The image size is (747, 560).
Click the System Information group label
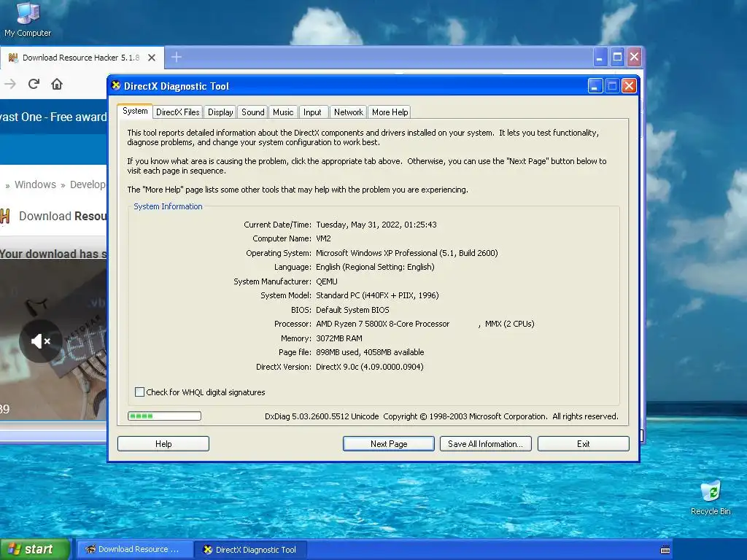168,206
